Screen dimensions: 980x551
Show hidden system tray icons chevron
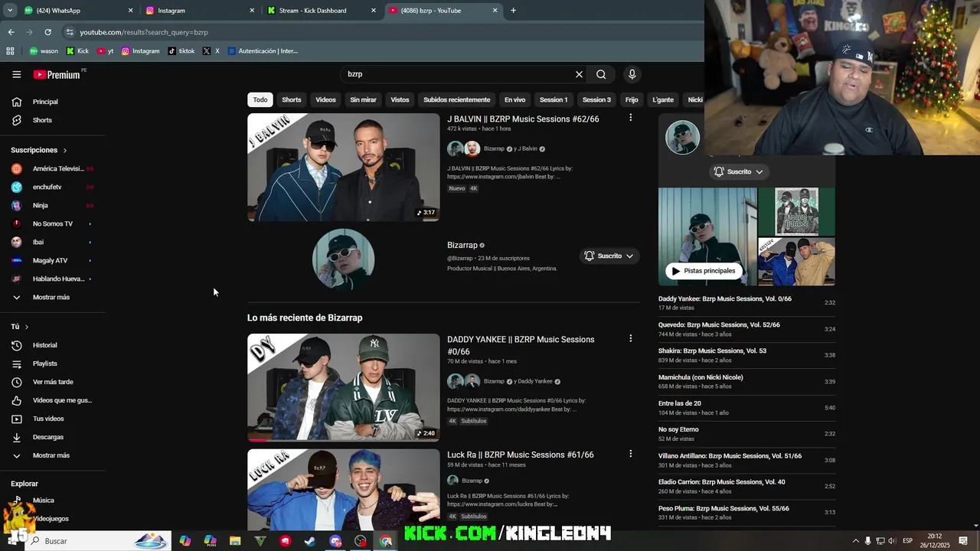pyautogui.click(x=855, y=541)
